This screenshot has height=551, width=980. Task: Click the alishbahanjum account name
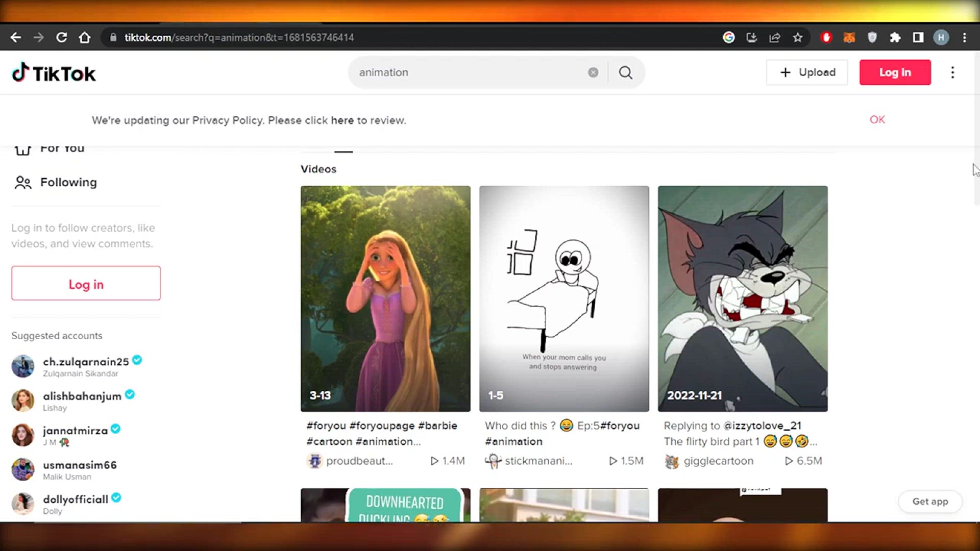82,396
